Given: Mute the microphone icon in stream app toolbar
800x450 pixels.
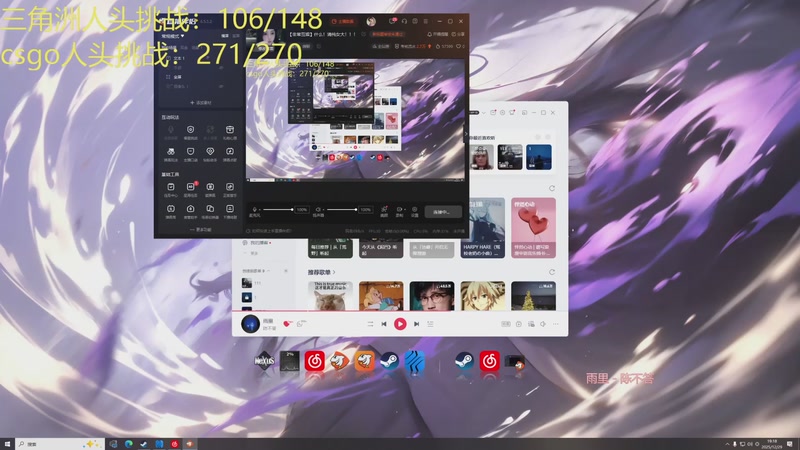Looking at the screenshot, I should tap(255, 210).
